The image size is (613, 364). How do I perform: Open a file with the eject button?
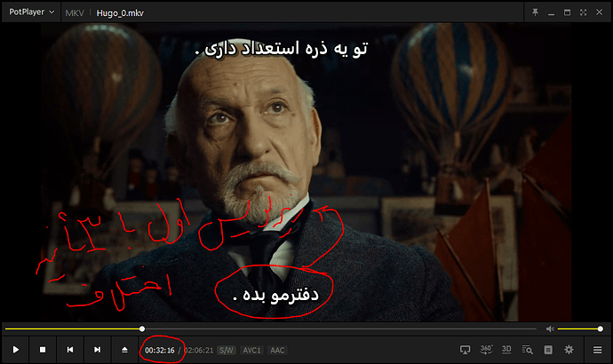(x=124, y=350)
